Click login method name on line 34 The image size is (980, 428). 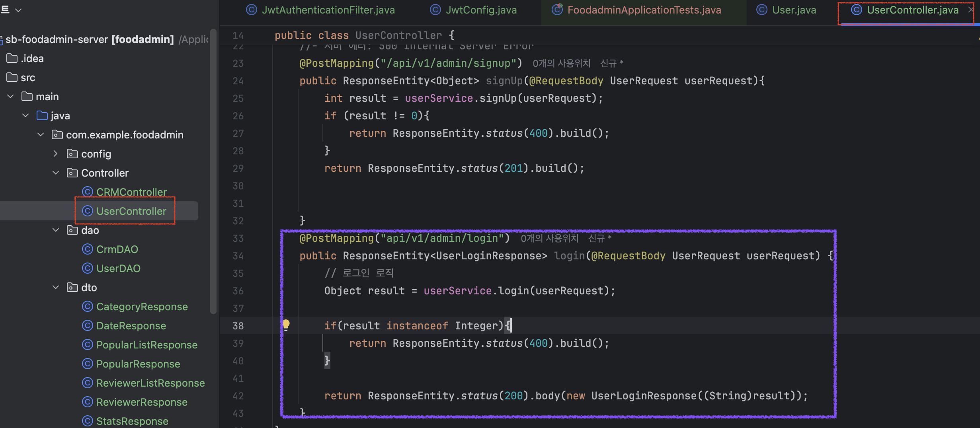pyautogui.click(x=569, y=256)
